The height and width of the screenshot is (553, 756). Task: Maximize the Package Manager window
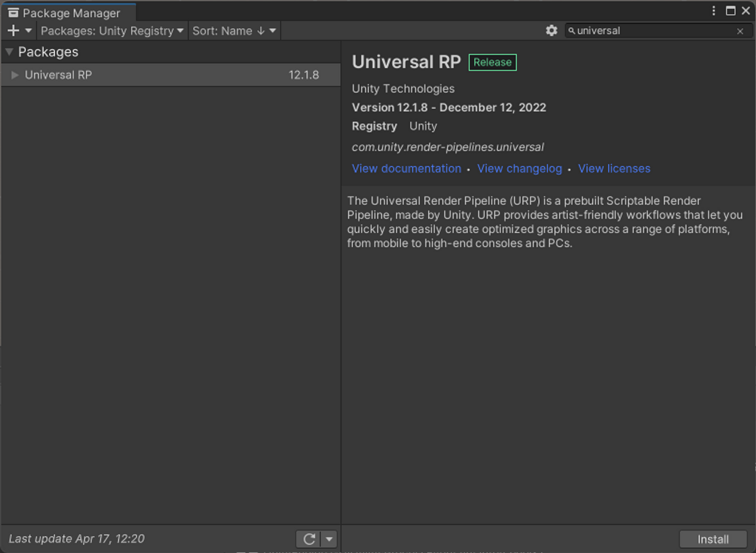[731, 11]
